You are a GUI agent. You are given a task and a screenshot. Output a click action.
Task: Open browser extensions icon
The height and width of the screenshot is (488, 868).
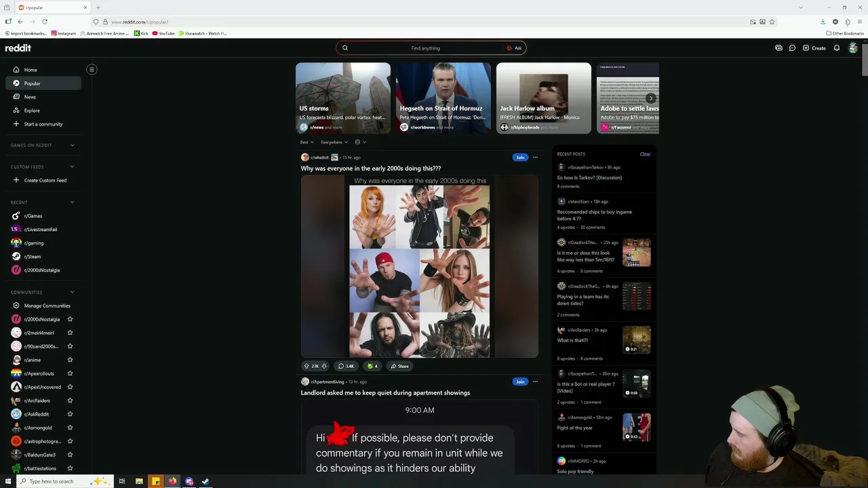(848, 22)
